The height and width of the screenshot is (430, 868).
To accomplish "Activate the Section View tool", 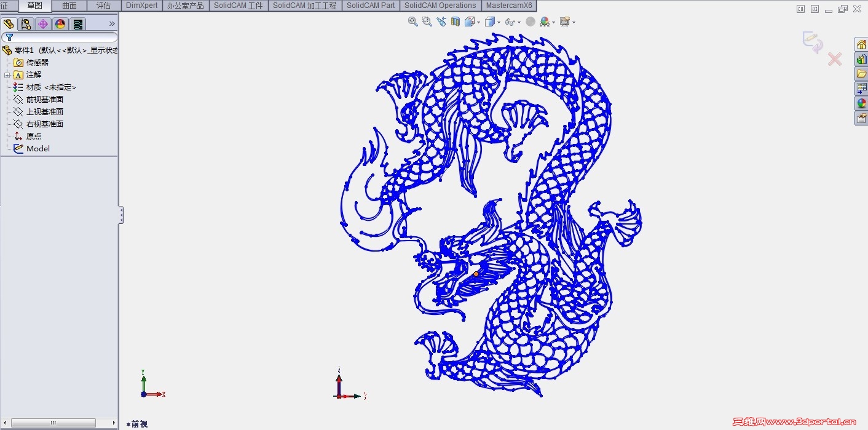I will tap(455, 22).
